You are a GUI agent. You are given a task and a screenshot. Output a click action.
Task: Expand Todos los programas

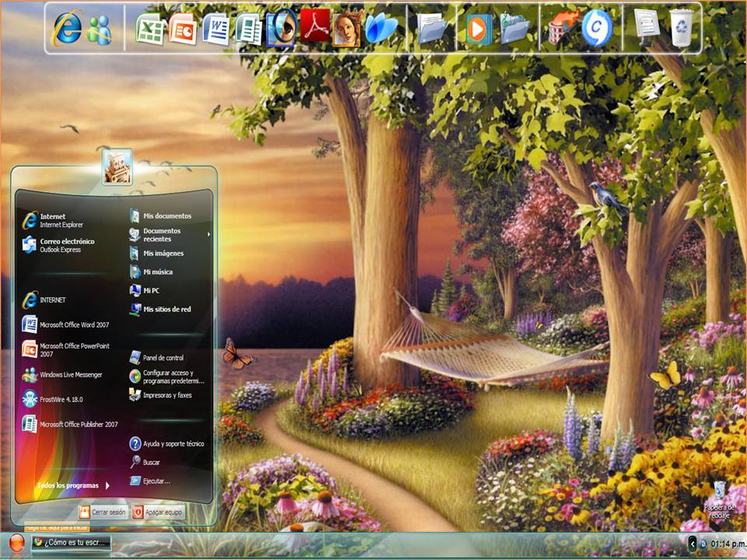[x=72, y=485]
